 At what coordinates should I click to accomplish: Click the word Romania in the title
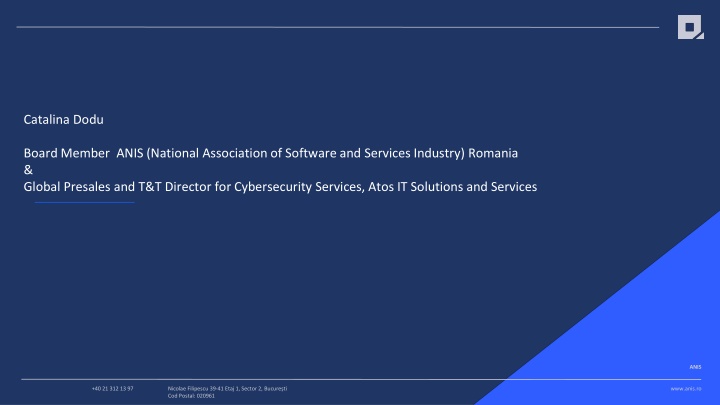coord(490,153)
